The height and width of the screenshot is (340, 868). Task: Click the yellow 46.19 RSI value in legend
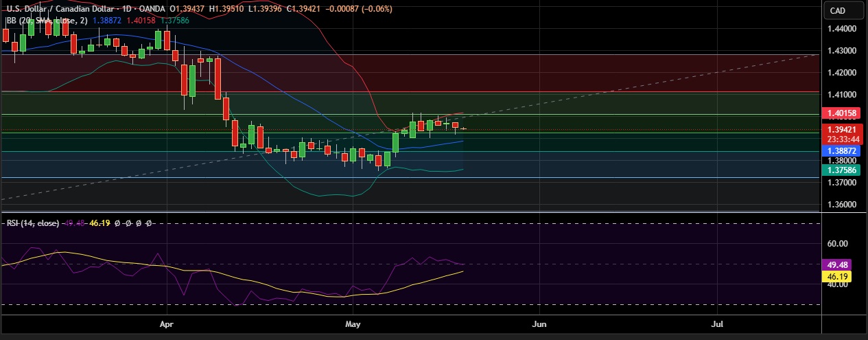point(100,223)
